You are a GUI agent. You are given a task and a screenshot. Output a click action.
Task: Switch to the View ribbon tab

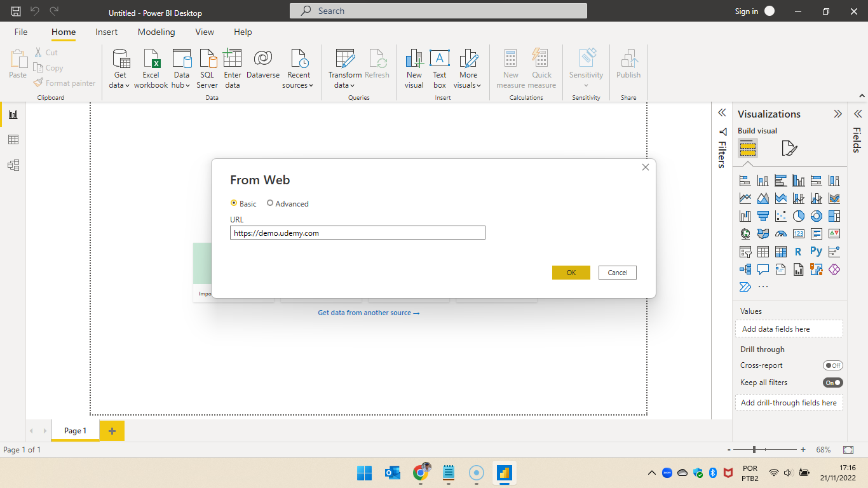(205, 32)
